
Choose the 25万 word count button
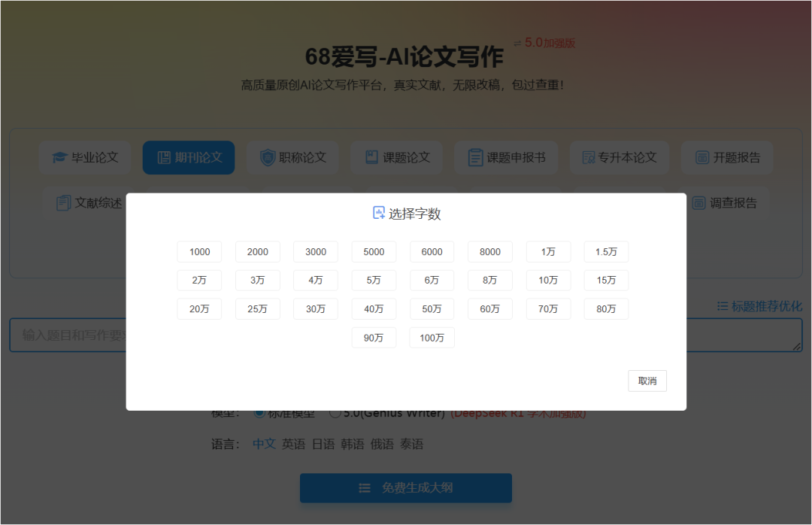(257, 309)
